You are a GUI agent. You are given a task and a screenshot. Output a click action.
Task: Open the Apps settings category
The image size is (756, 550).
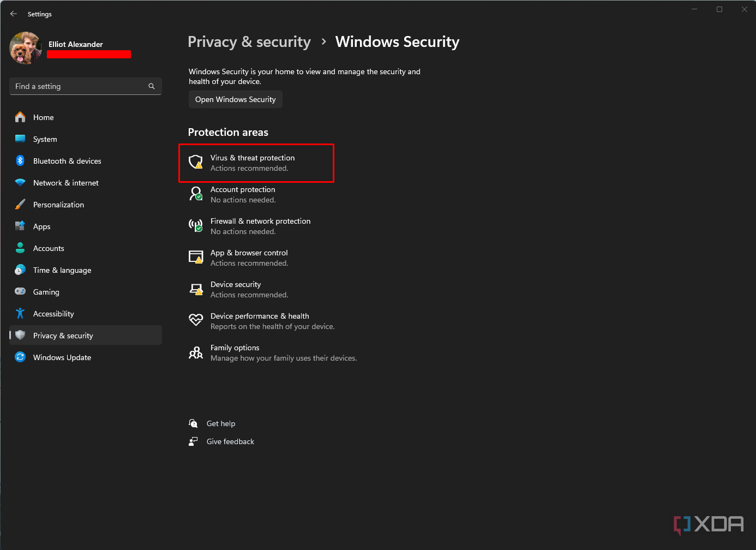[x=86, y=226]
